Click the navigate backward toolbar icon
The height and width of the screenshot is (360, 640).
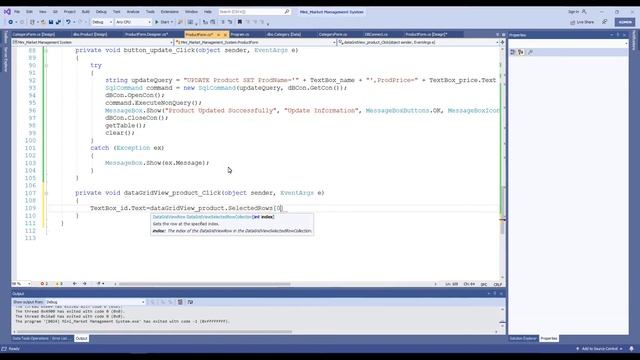pyautogui.click(x=11, y=22)
